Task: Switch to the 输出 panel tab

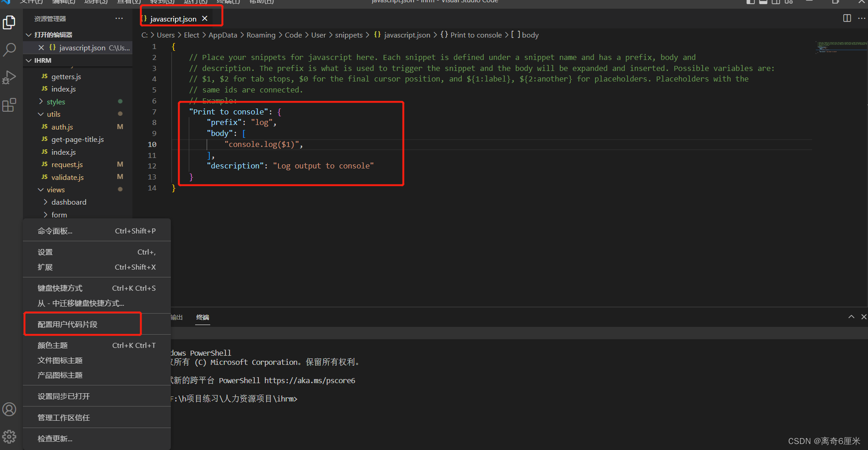Action: click(176, 317)
